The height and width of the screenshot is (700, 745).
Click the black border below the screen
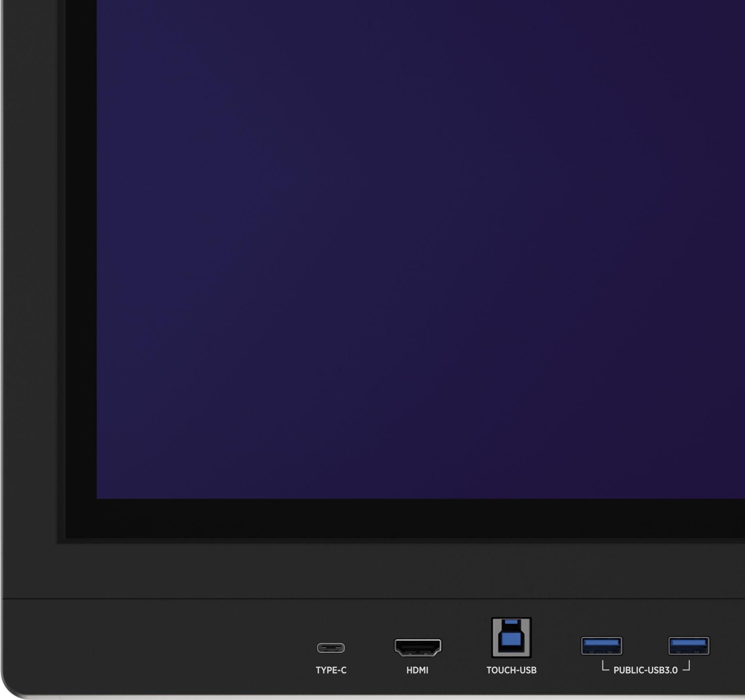(403, 518)
